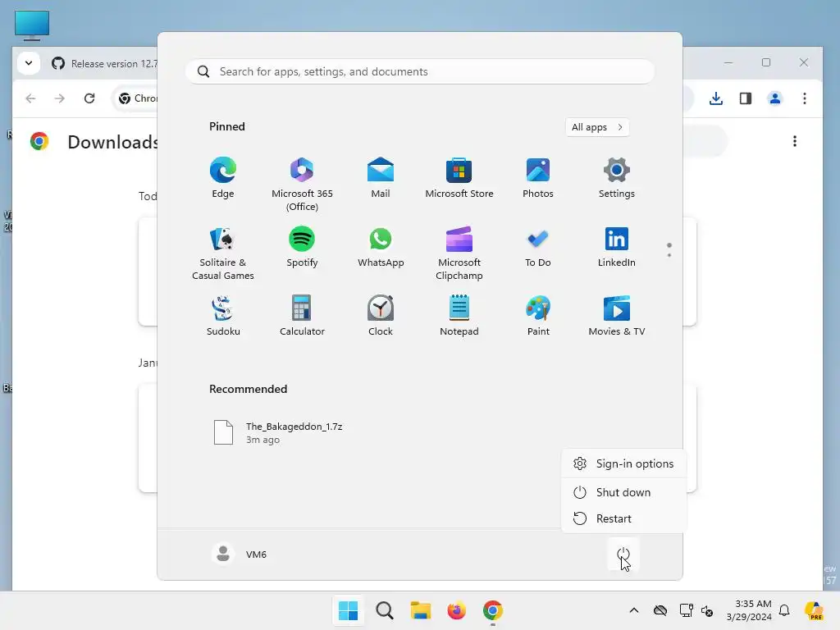Launch the Sudoku game
Screen dimensions: 840x630
[x=223, y=316]
